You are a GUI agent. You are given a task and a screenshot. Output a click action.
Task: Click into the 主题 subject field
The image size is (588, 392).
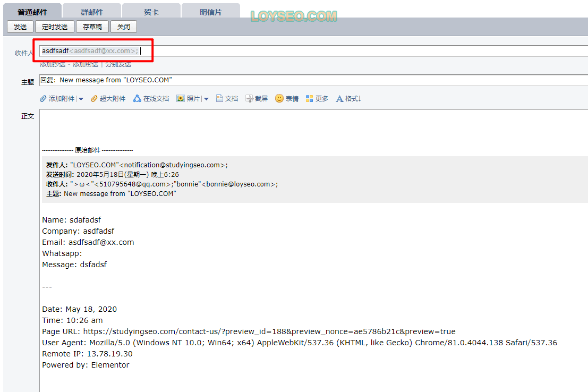tap(313, 80)
